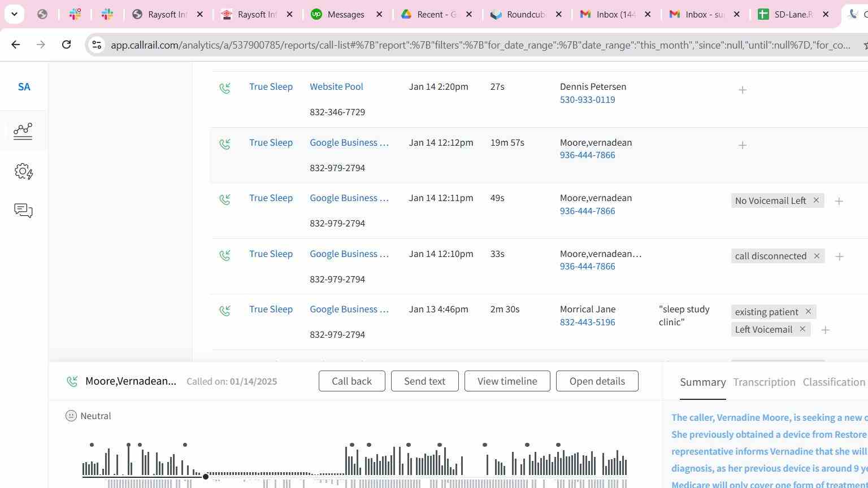
Task: Click the Call back button
Action: (351, 381)
